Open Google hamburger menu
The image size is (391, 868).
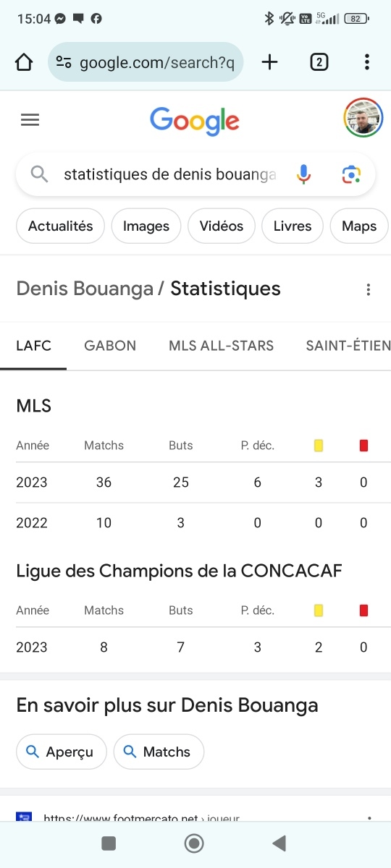pyautogui.click(x=30, y=120)
